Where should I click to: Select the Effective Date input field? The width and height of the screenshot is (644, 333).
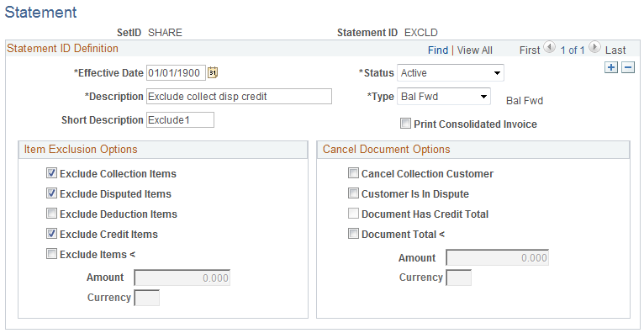click(x=176, y=73)
